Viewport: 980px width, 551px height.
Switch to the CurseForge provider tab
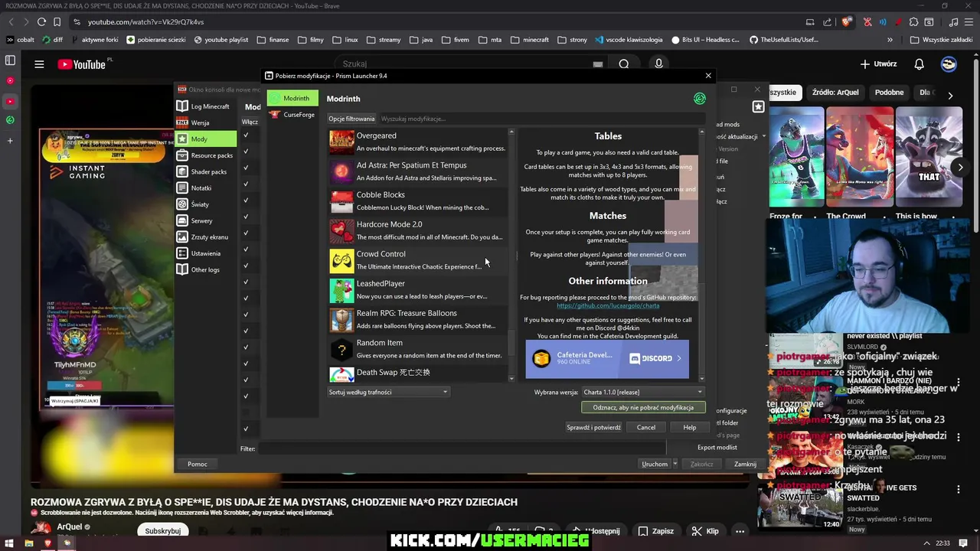coord(292,114)
